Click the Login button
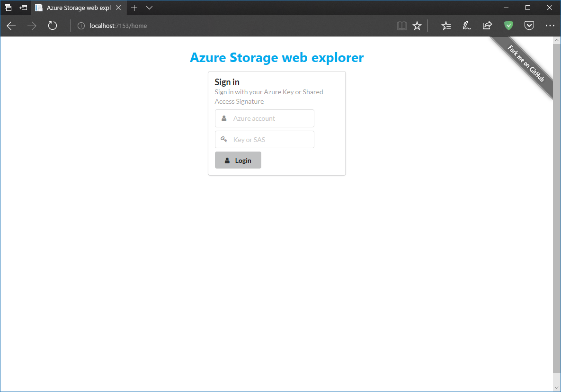This screenshot has height=392, width=561. point(238,160)
